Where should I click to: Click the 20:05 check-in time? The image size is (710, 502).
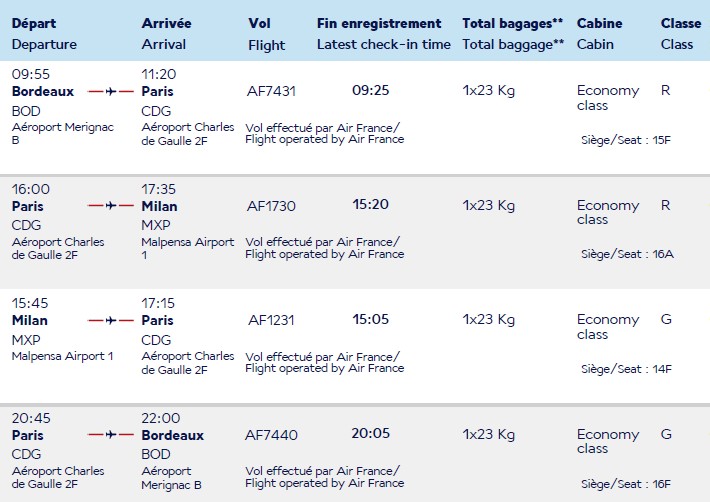click(371, 435)
